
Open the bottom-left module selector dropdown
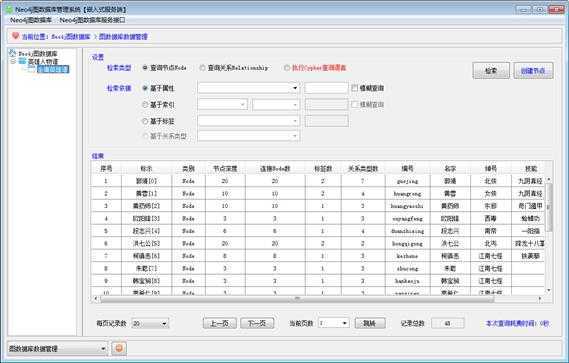[x=57, y=348]
